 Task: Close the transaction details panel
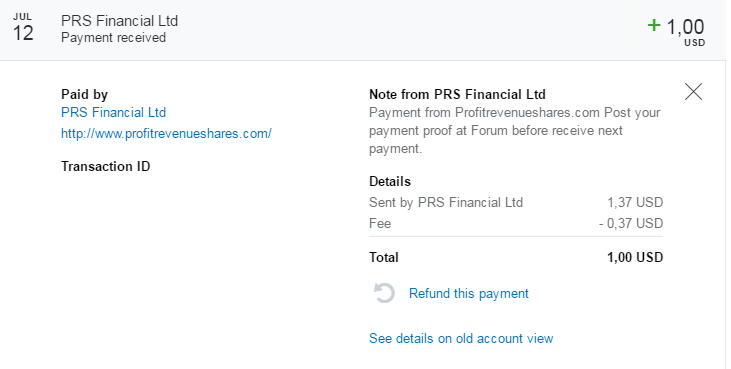tap(693, 92)
